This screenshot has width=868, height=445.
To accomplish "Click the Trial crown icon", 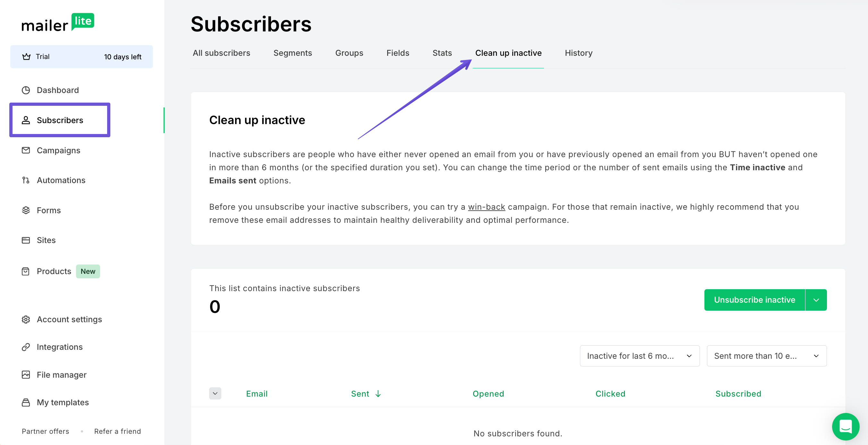I will tap(26, 57).
